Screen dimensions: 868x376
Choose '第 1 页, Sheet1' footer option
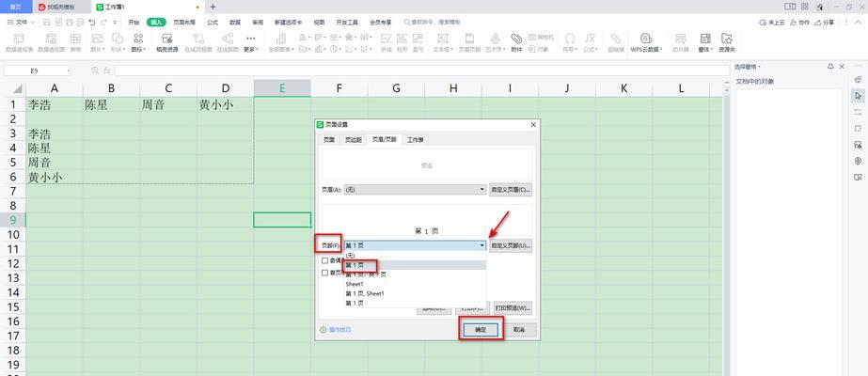(415, 293)
